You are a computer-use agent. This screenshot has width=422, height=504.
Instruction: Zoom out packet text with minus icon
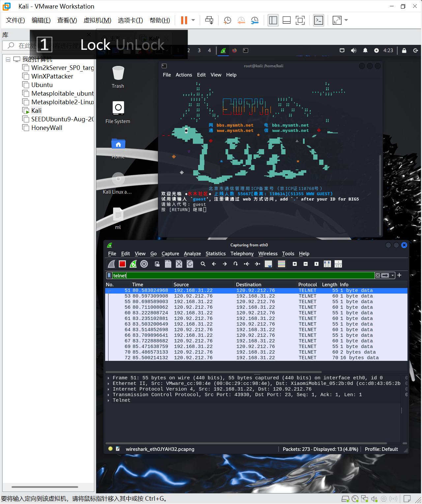[x=306, y=264]
